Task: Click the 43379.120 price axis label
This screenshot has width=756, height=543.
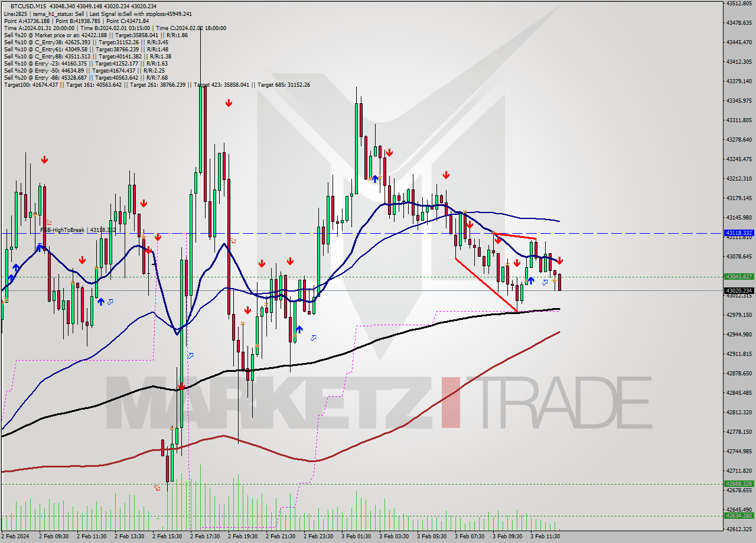Action: pyautogui.click(x=739, y=81)
